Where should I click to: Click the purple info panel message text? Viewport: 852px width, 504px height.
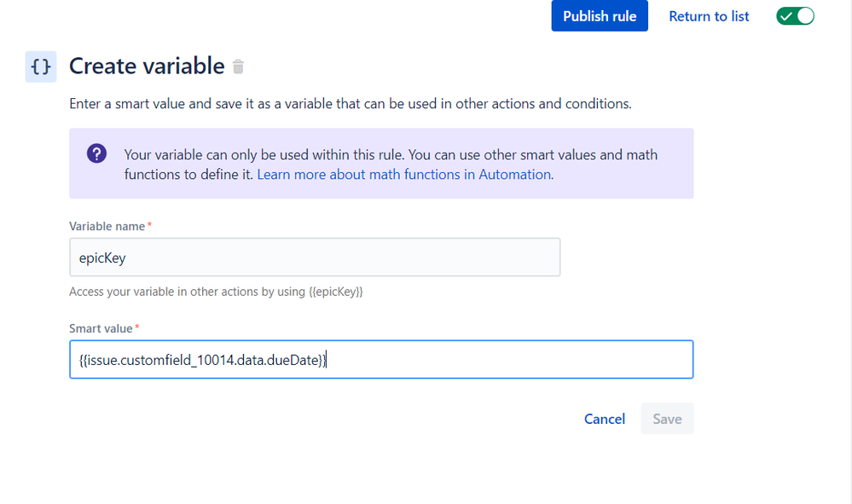coord(391,155)
